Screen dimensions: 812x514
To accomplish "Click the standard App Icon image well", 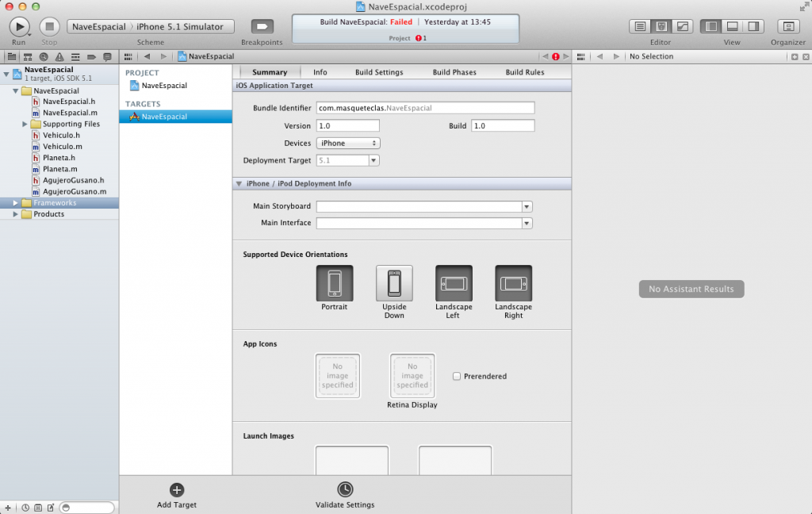I will pyautogui.click(x=338, y=376).
